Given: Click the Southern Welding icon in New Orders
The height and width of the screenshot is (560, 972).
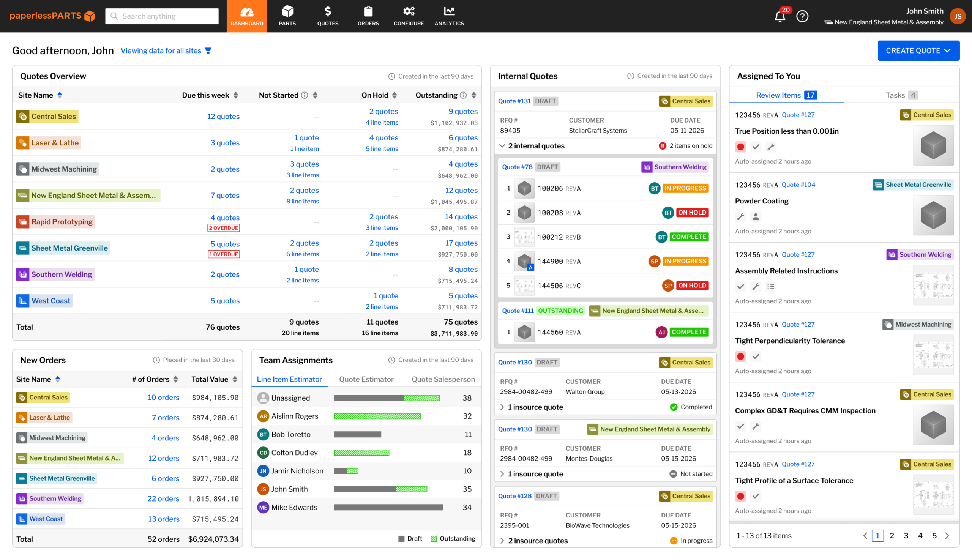Looking at the screenshot, I should 22,498.
